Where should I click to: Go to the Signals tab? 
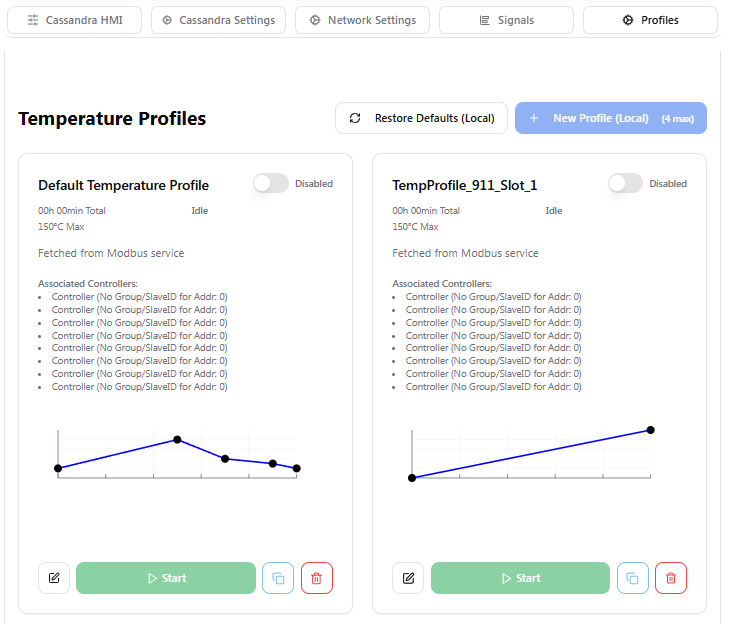point(506,20)
